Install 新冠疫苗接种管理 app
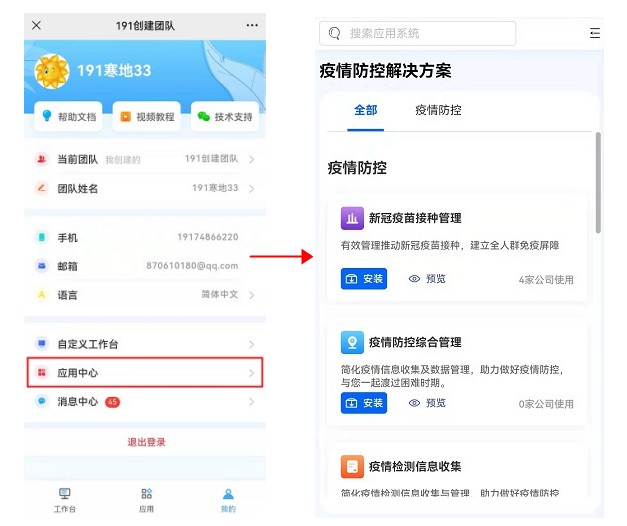The width and height of the screenshot is (627, 526). point(364,279)
